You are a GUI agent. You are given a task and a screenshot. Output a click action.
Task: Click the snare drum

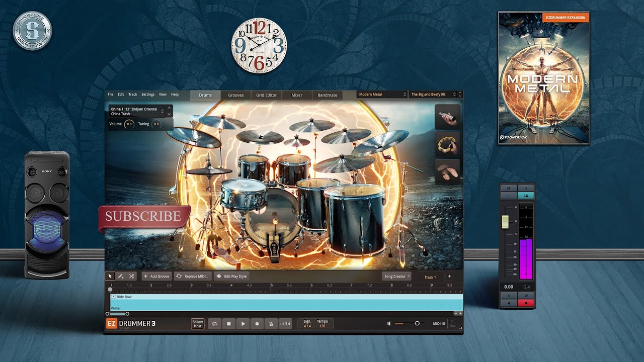pos(243,194)
